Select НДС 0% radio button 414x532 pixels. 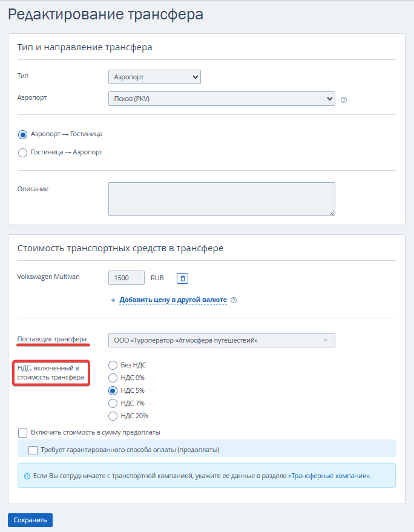[113, 378]
